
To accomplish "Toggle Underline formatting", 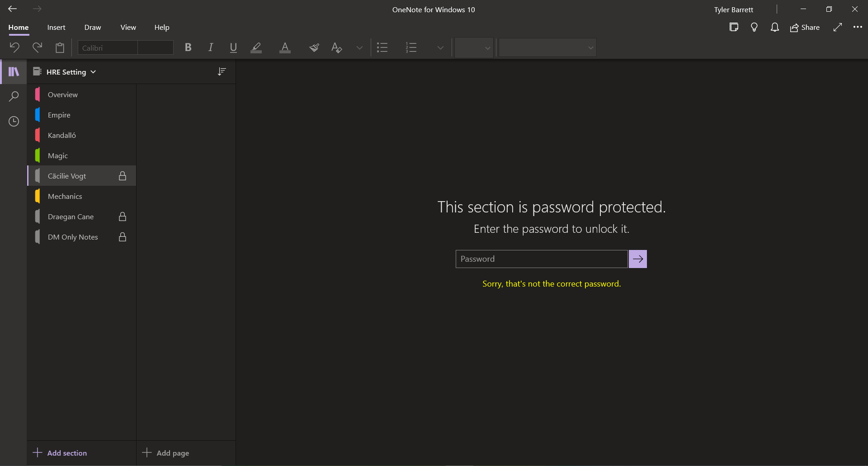I will point(233,47).
